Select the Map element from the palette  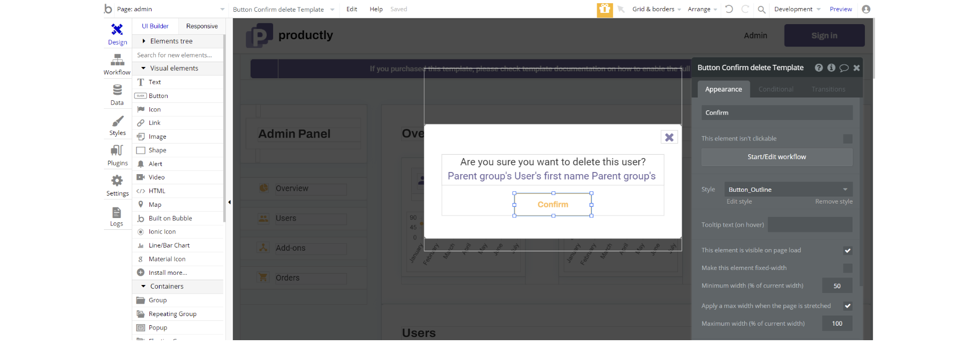[x=178, y=205]
